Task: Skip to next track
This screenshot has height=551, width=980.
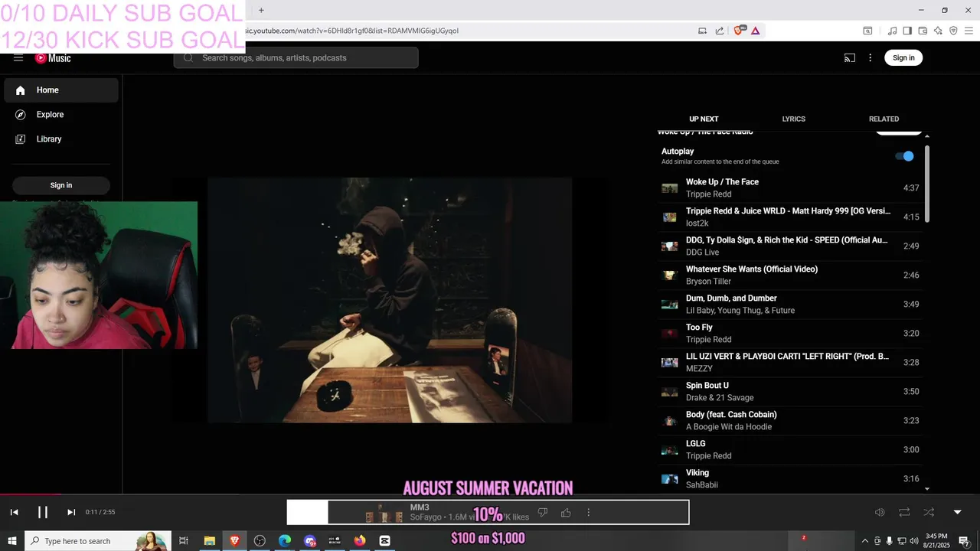Action: click(x=71, y=512)
